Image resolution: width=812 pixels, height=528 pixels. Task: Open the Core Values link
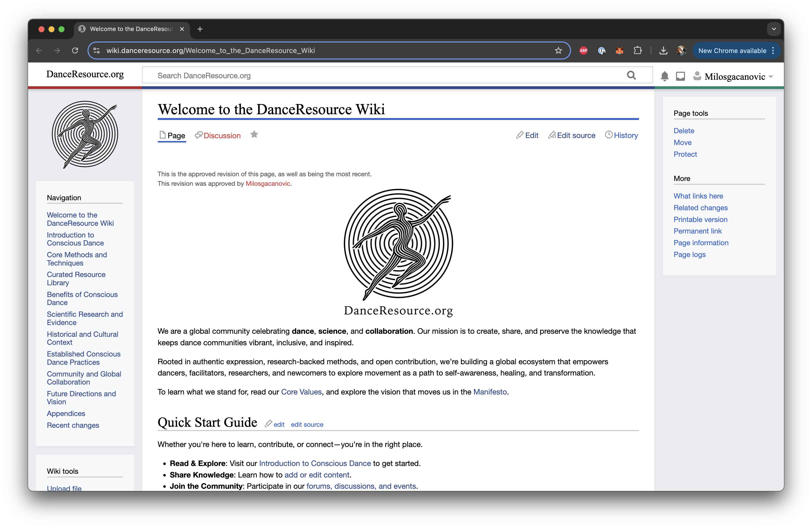pos(301,392)
